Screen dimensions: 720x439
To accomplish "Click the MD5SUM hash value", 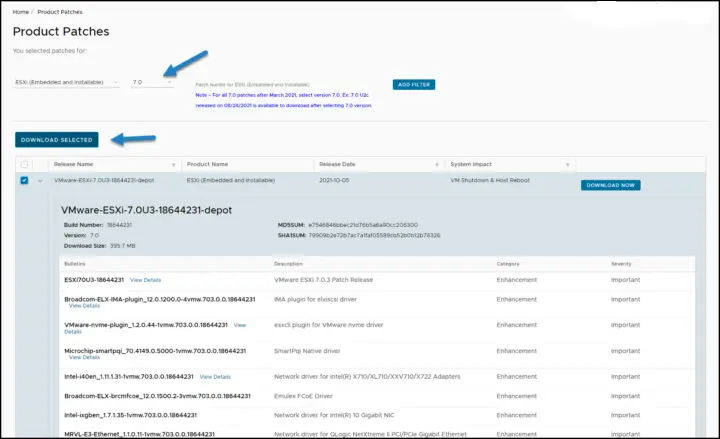I will tap(363, 225).
